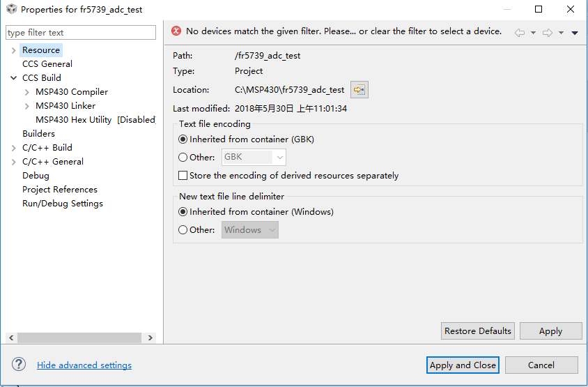Click the type filter text field
This screenshot has height=387, width=588.
coord(81,33)
